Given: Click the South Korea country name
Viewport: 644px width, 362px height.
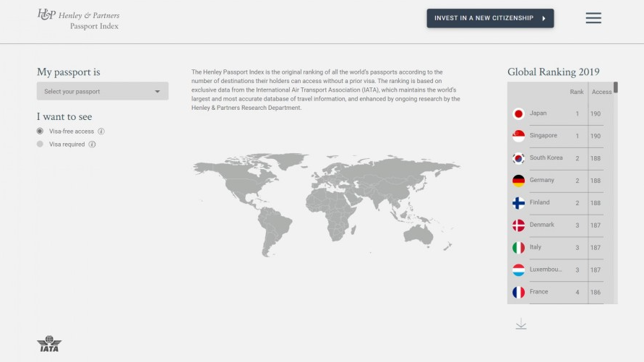Looking at the screenshot, I should pos(546,158).
